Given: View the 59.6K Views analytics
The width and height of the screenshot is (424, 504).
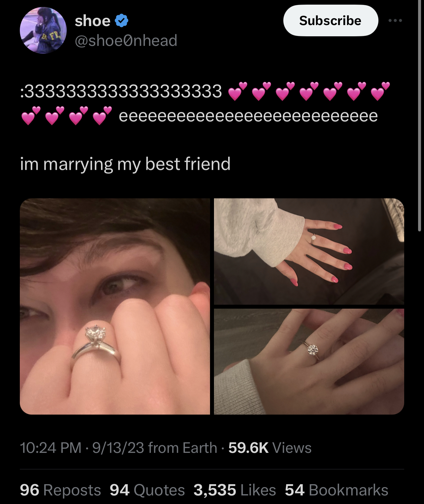Looking at the screenshot, I should 270,448.
